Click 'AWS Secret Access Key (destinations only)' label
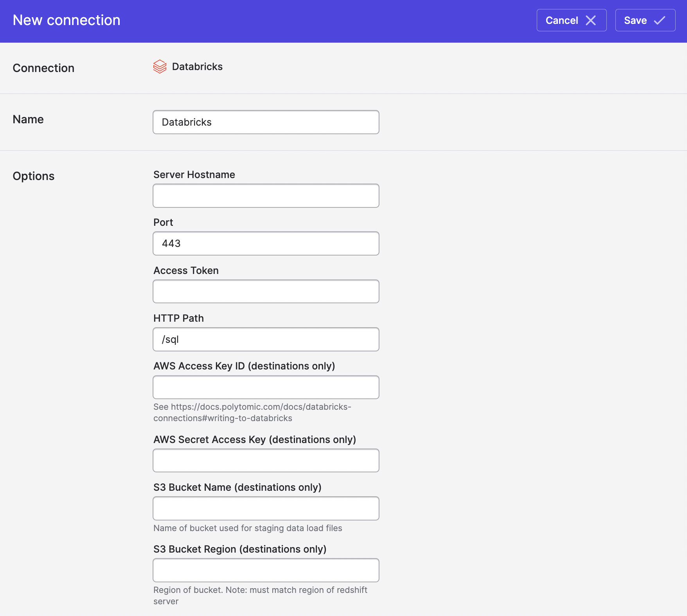This screenshot has height=616, width=687. (255, 439)
